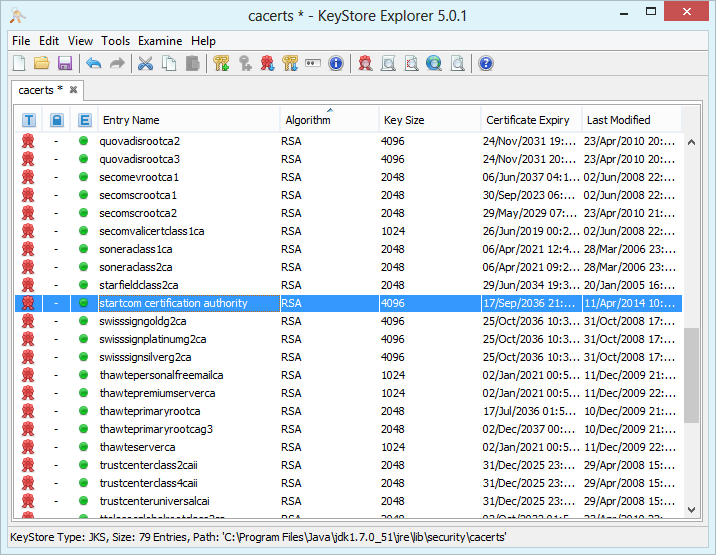Screen dimensions: 716x555
Task: Click the Set Password toolbar icon
Action: (x=313, y=64)
